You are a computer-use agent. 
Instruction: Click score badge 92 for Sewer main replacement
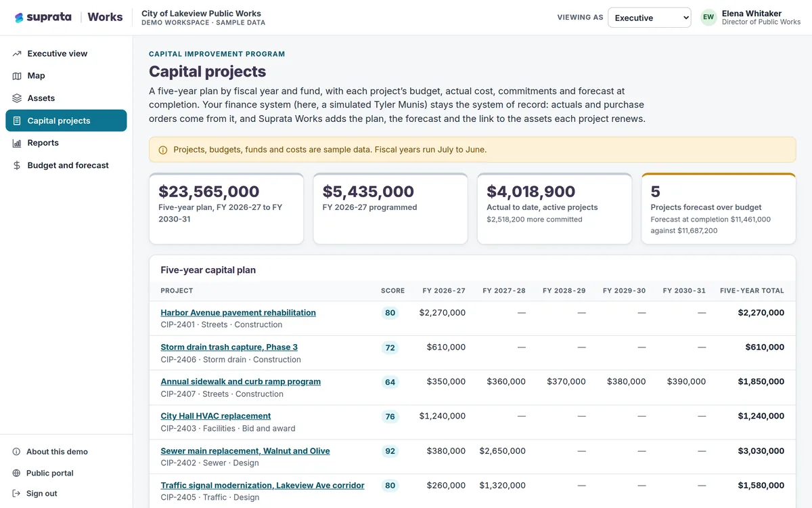(x=390, y=451)
